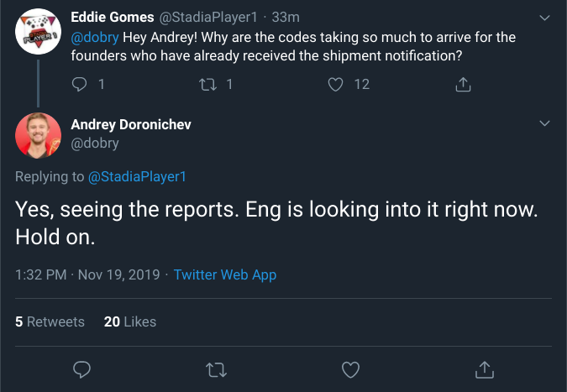Open more options on Eddie Gomes' tweet
Viewport: 567px width, 392px height.
(543, 17)
